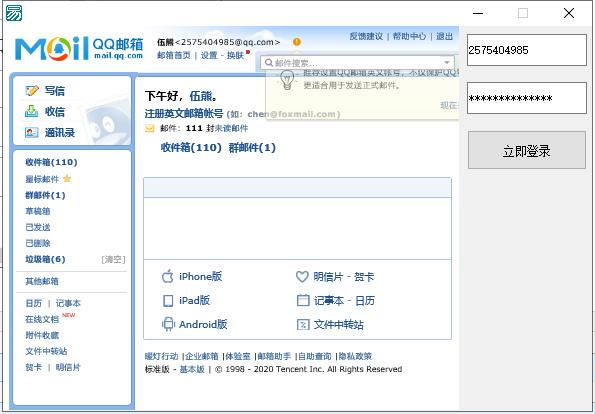Click the Android robot icon

pyautogui.click(x=168, y=324)
